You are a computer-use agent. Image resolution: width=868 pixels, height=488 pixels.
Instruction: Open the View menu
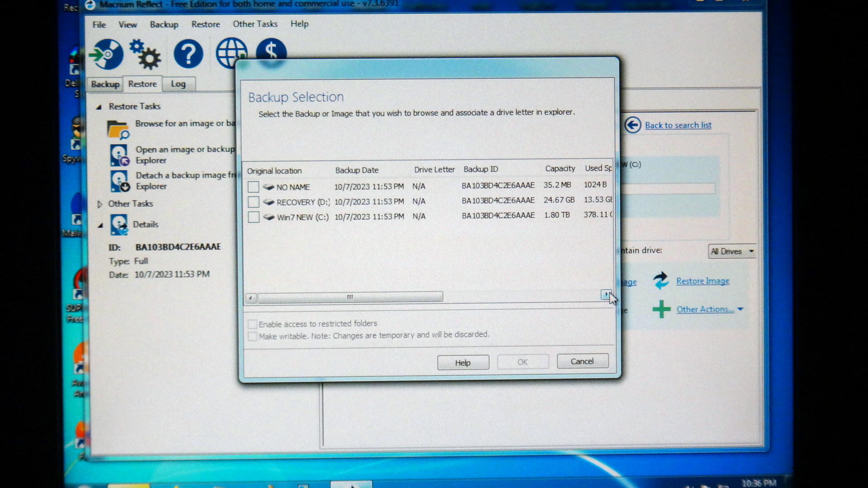(127, 24)
